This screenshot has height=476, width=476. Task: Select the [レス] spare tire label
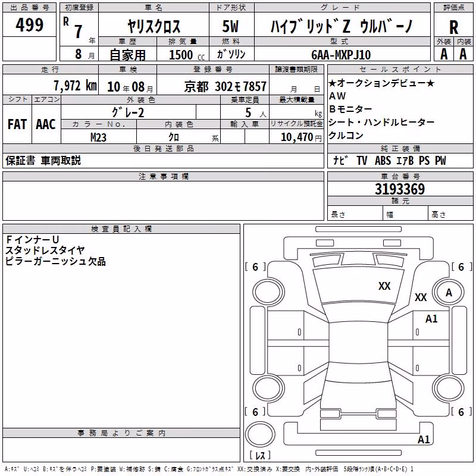260,455
